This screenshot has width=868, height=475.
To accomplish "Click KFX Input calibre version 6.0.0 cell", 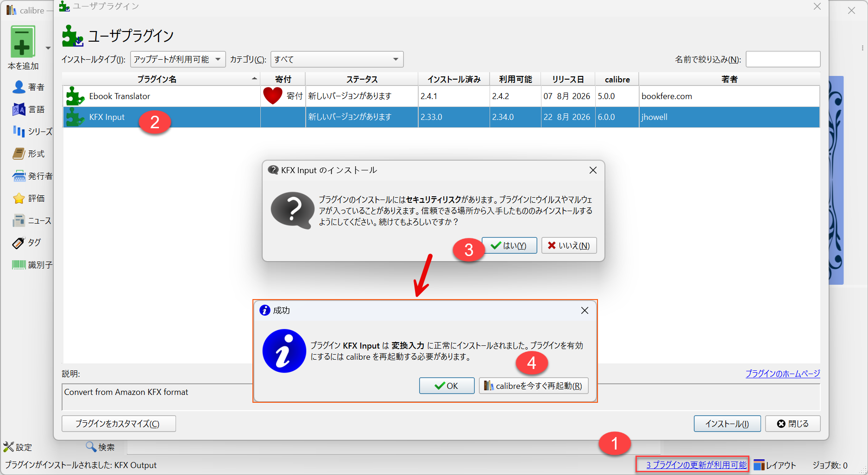I will pyautogui.click(x=617, y=117).
